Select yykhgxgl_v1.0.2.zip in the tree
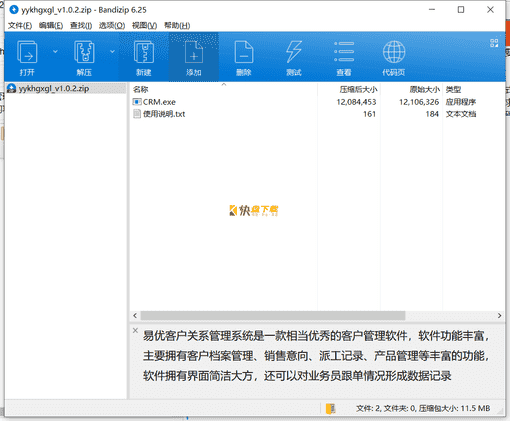Screen dimensions: 510x421 [x=54, y=88]
